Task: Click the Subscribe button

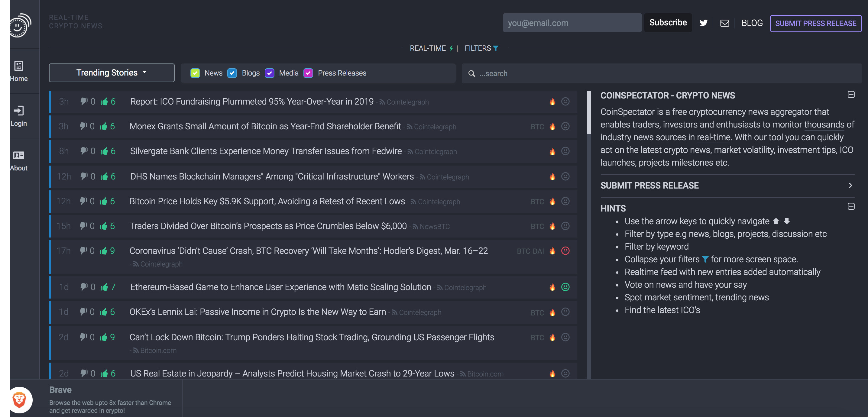Action: [x=668, y=23]
